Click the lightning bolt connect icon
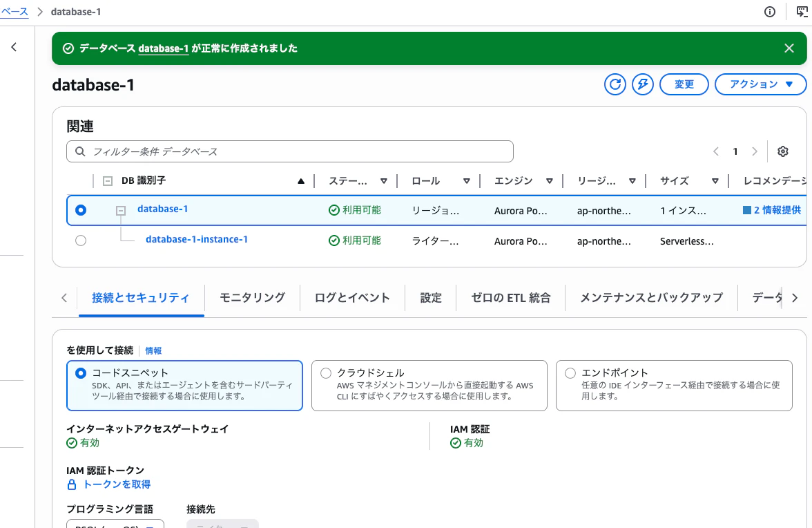 643,84
